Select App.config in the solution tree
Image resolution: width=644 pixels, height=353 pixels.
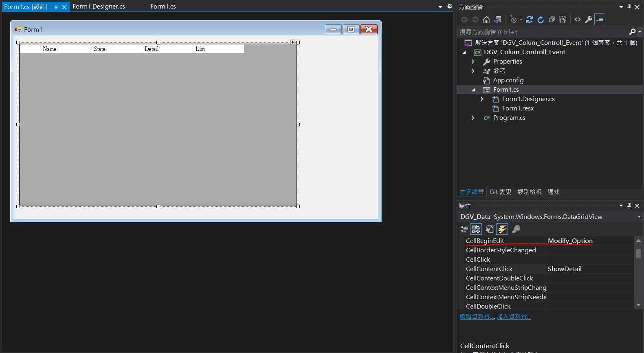[508, 80]
